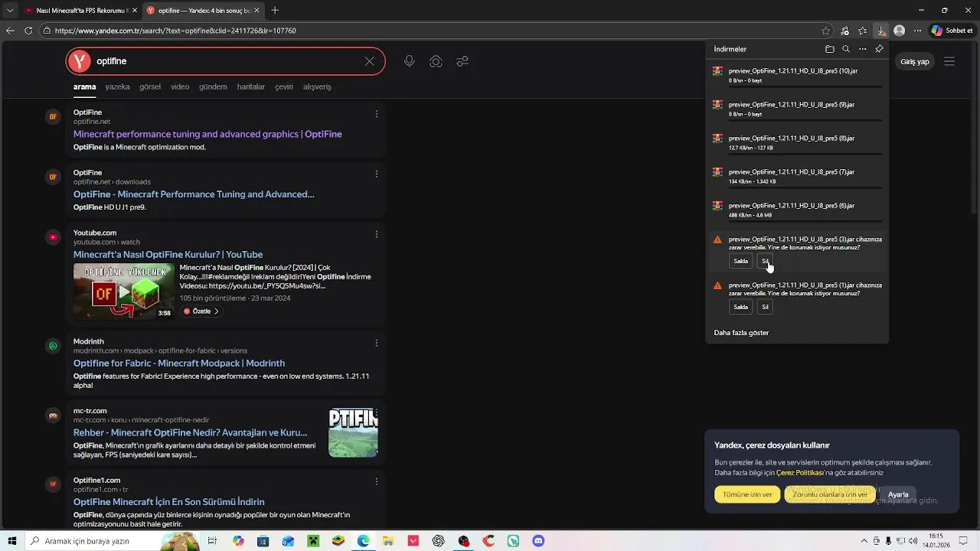Open the downloads folder from İndirmeler panel
The image size is (980, 551).
pos(829,49)
